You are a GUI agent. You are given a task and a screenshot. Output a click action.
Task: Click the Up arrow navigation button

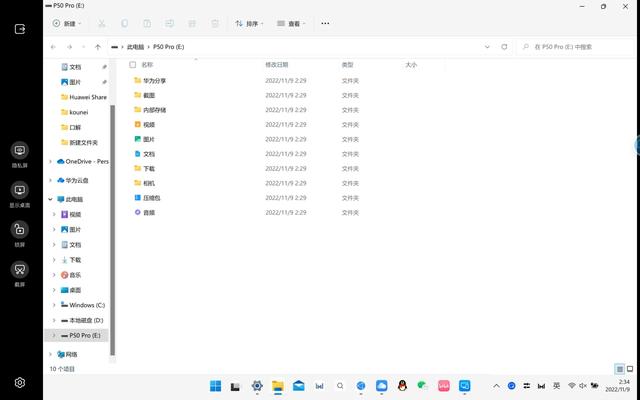97,46
